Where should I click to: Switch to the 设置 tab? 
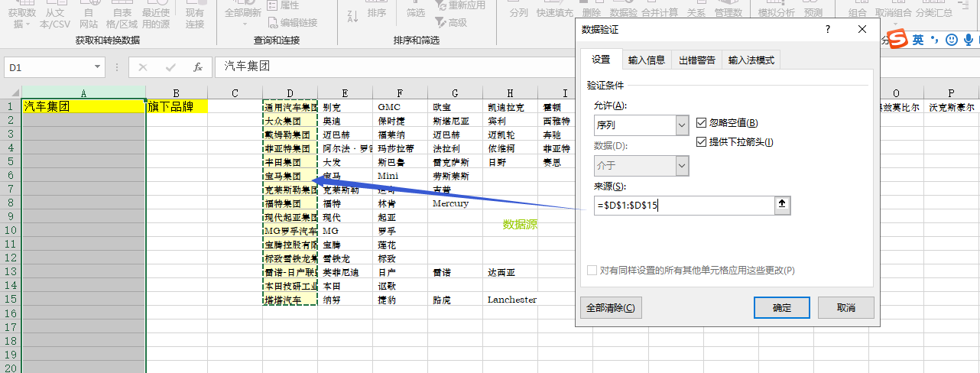point(602,60)
